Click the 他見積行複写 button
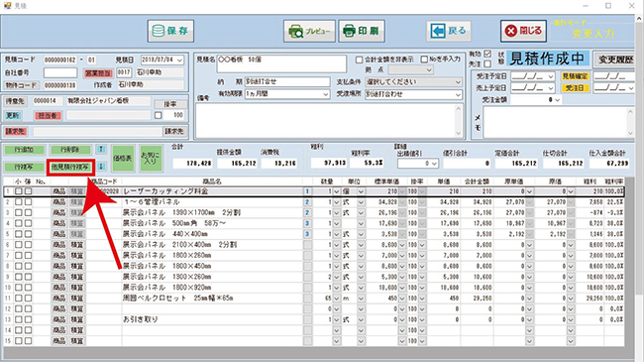The image size is (644, 362). pyautogui.click(x=70, y=167)
